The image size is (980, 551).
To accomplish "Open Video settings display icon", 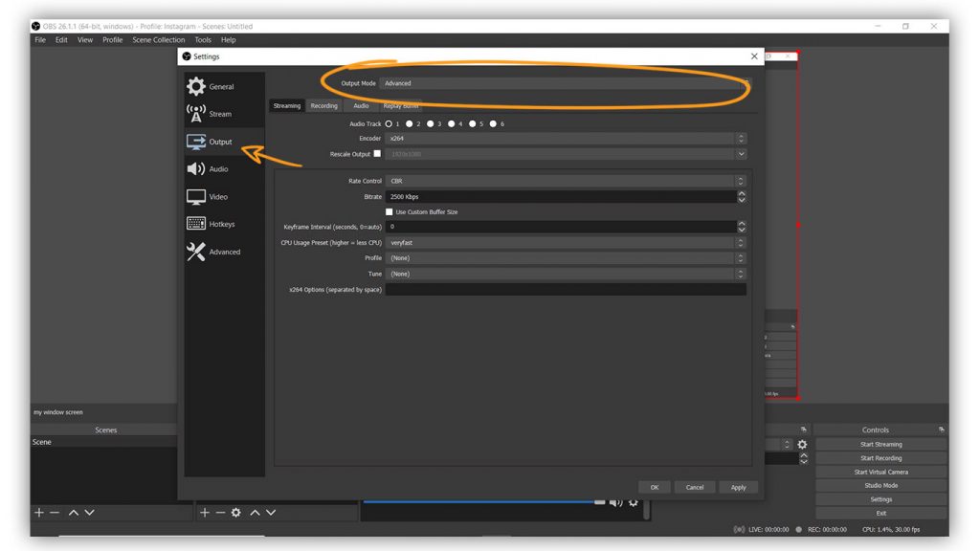I will click(x=195, y=197).
